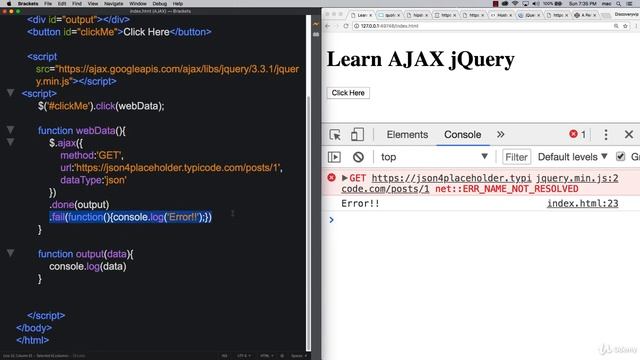The height and width of the screenshot is (360, 640).
Task: Open the jquery.min.js:2 source link
Action: [577, 178]
